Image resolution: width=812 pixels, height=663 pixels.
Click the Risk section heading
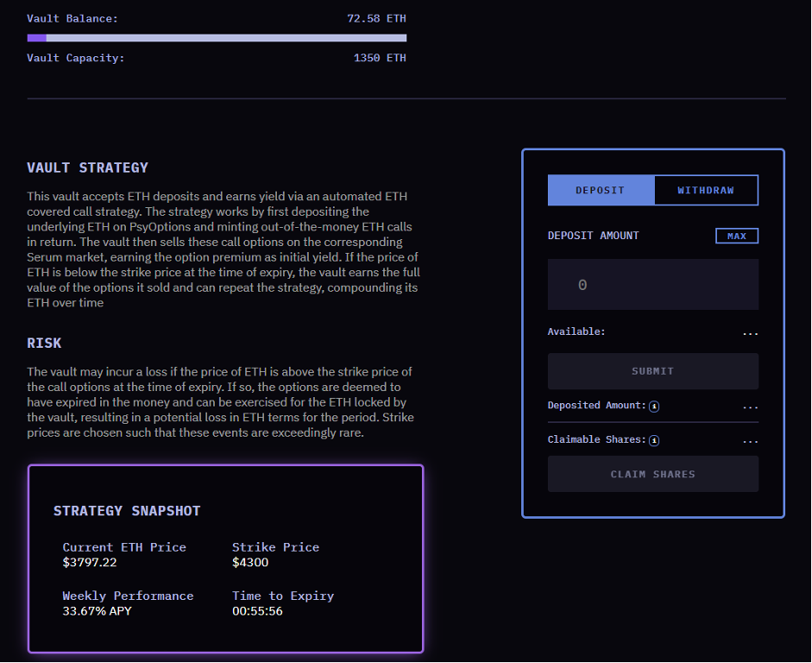[x=44, y=343]
